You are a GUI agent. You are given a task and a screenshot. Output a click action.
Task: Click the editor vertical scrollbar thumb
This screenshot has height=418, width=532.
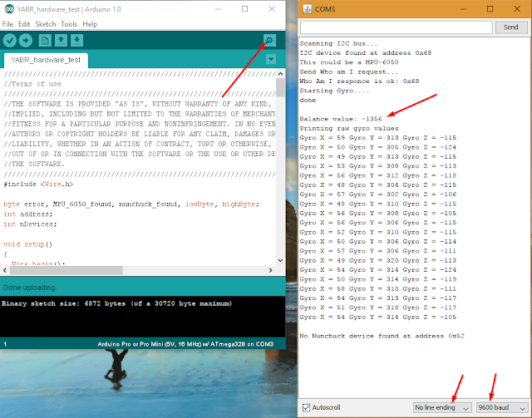pyautogui.click(x=280, y=87)
